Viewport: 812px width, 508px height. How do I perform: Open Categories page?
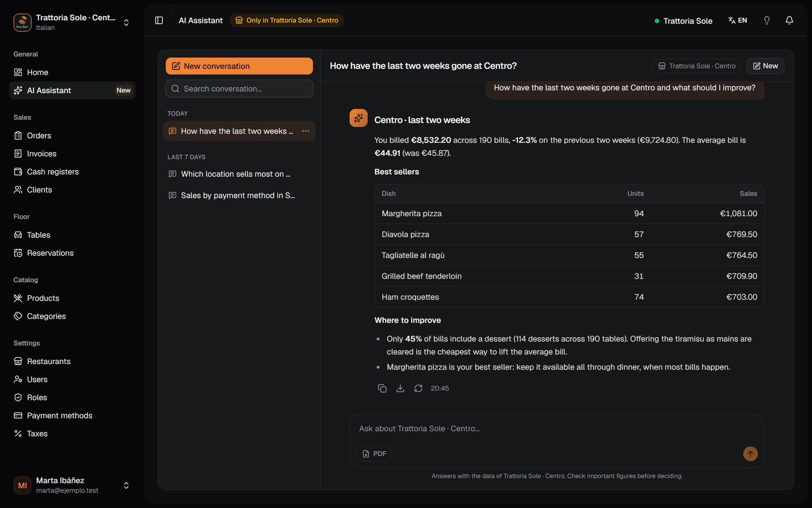tap(72, 316)
